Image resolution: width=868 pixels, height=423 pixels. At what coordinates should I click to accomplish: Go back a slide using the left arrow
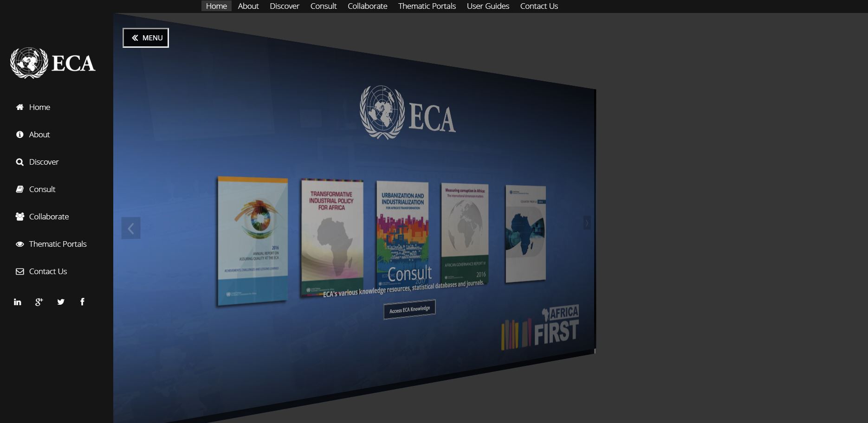pyautogui.click(x=131, y=228)
